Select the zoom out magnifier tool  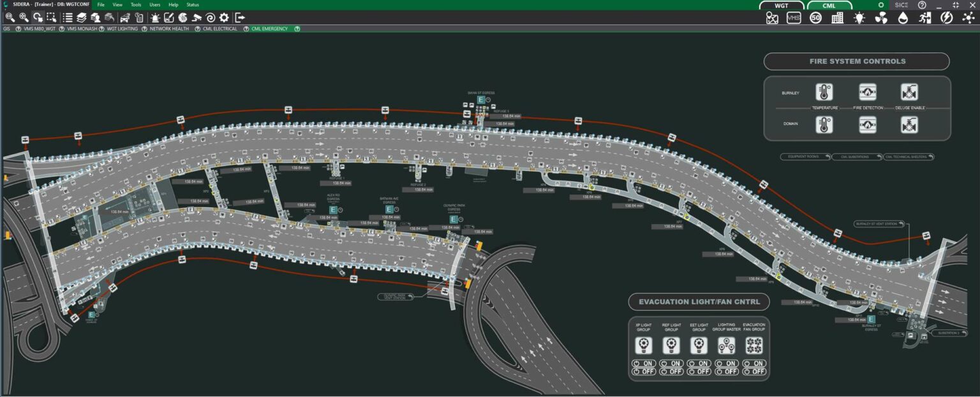tap(10, 17)
